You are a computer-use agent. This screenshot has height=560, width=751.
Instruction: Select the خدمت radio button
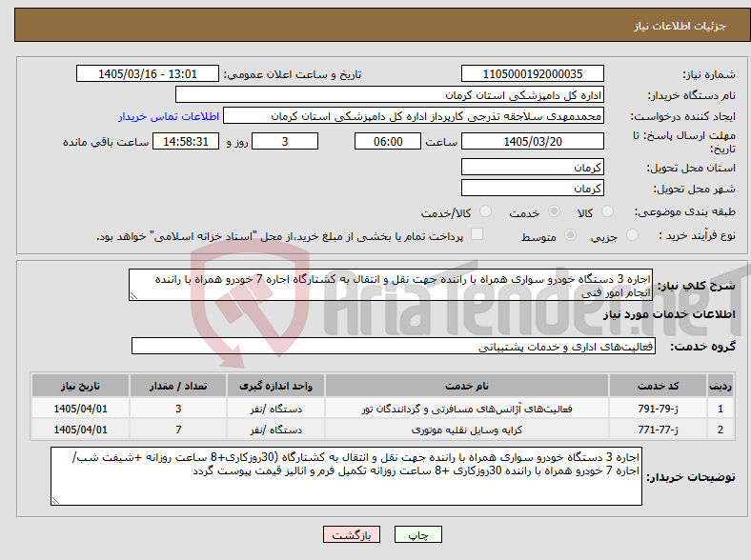554,211
